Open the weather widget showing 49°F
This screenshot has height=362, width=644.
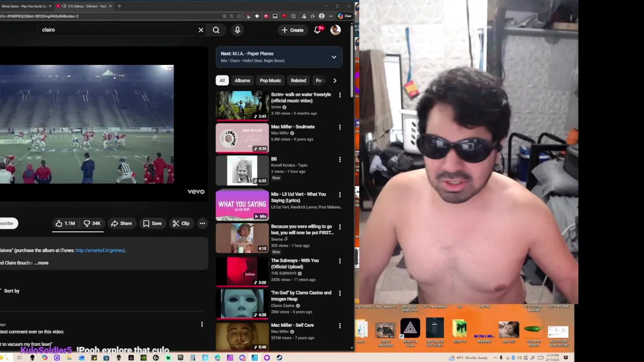tap(468, 358)
